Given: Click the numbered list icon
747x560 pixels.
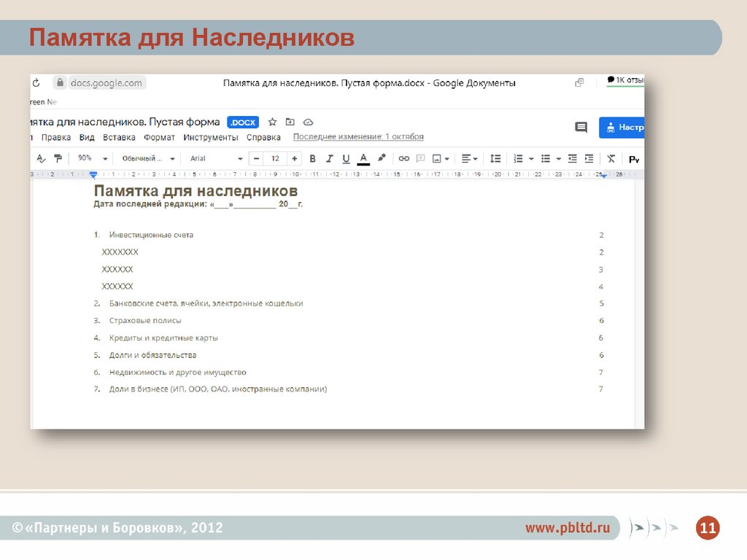Looking at the screenshot, I should [x=519, y=158].
